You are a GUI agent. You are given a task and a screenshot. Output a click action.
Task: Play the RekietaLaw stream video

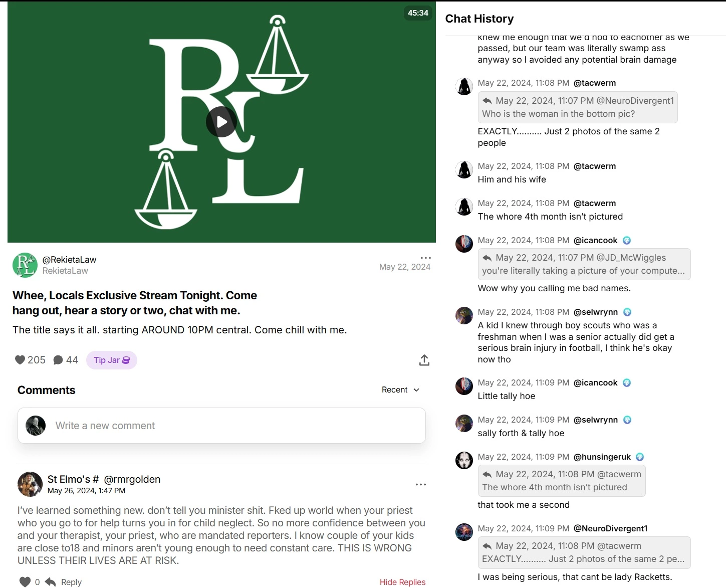221,122
